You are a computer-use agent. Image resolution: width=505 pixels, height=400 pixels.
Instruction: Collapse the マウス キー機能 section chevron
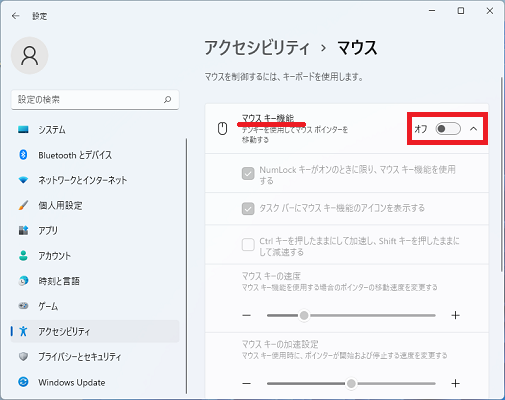click(x=474, y=129)
